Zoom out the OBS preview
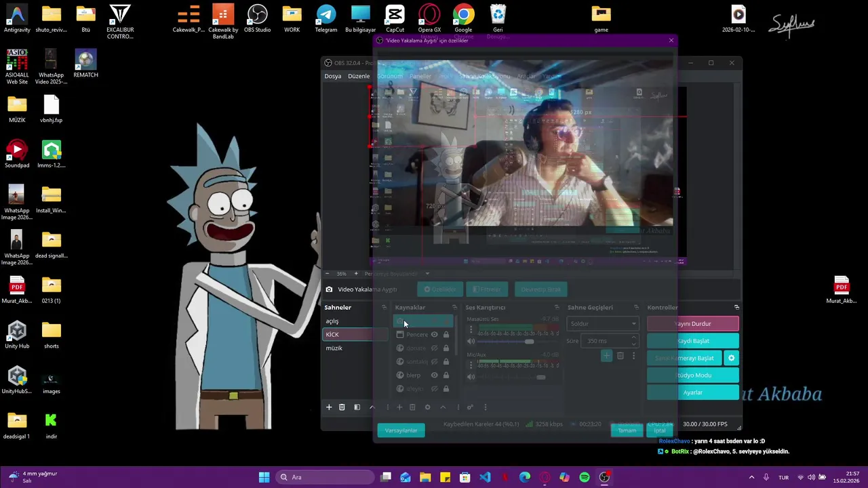The image size is (868, 488). [x=327, y=274]
